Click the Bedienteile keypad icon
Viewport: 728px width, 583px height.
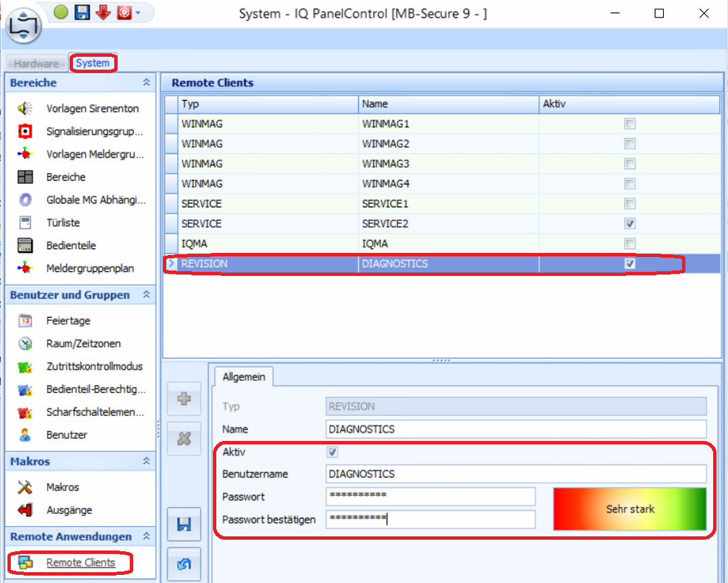(x=25, y=246)
